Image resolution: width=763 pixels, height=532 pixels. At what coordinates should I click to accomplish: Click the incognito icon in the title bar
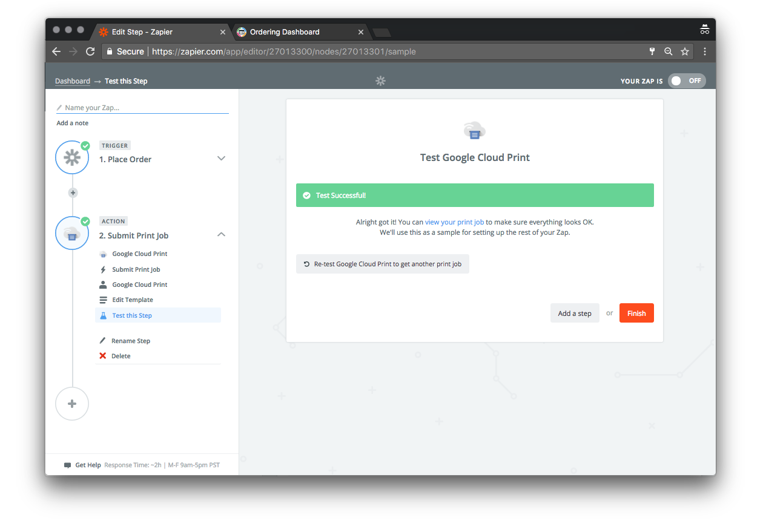(x=704, y=29)
